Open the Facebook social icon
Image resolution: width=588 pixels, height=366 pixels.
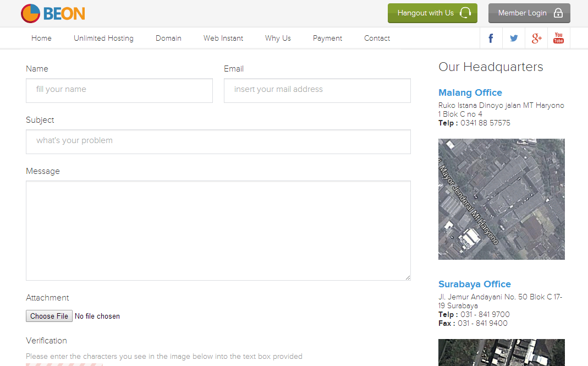tap(491, 38)
